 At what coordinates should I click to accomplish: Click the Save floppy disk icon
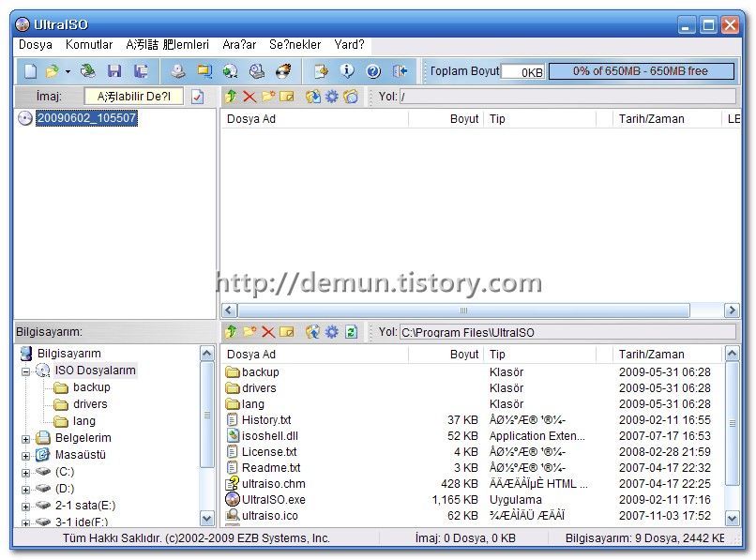tap(114, 71)
